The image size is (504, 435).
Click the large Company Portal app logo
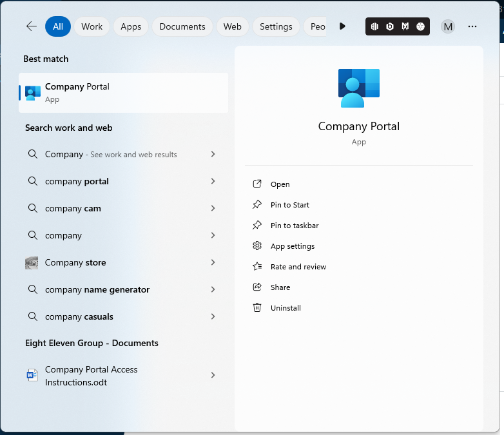point(359,88)
